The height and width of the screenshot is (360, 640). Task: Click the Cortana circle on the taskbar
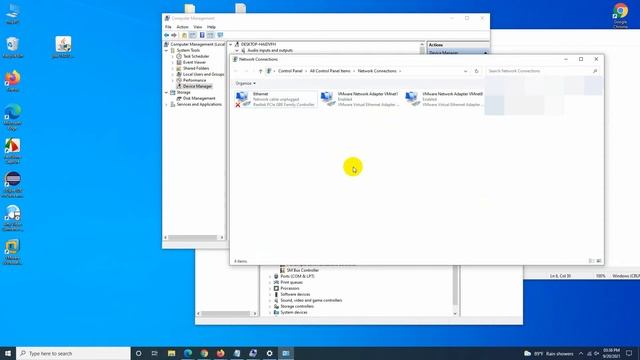[139, 353]
